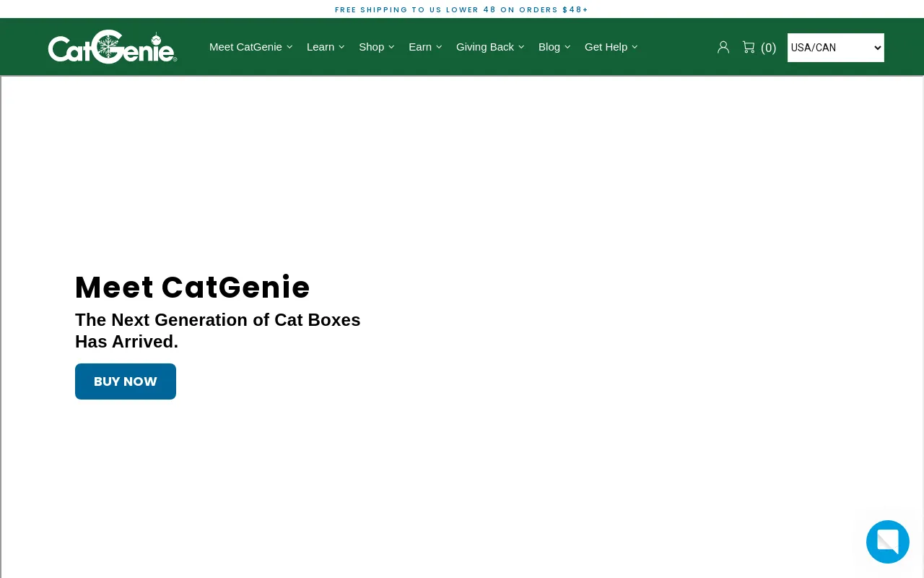The height and width of the screenshot is (578, 924).
Task: Open the Learn navigation menu
Action: [x=321, y=46]
